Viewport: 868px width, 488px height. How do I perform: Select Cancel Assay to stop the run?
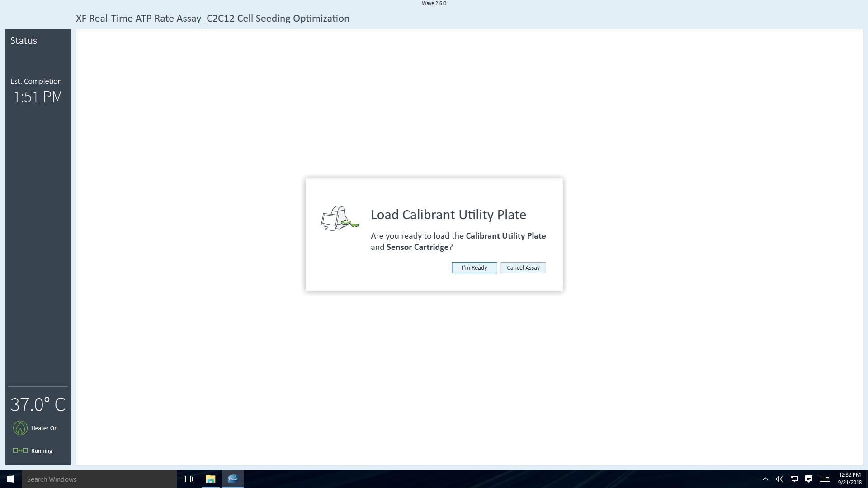point(524,267)
